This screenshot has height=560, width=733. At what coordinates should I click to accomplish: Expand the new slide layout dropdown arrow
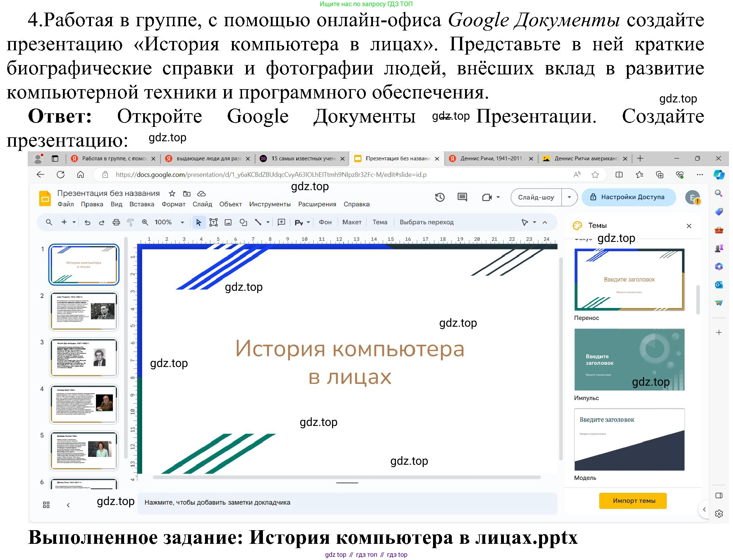74,222
